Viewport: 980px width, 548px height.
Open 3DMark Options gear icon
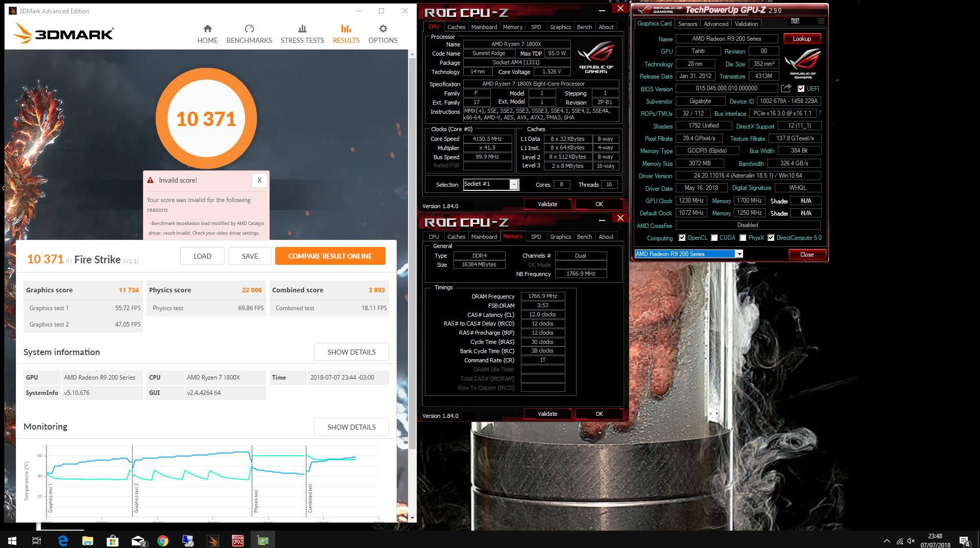pos(383,29)
